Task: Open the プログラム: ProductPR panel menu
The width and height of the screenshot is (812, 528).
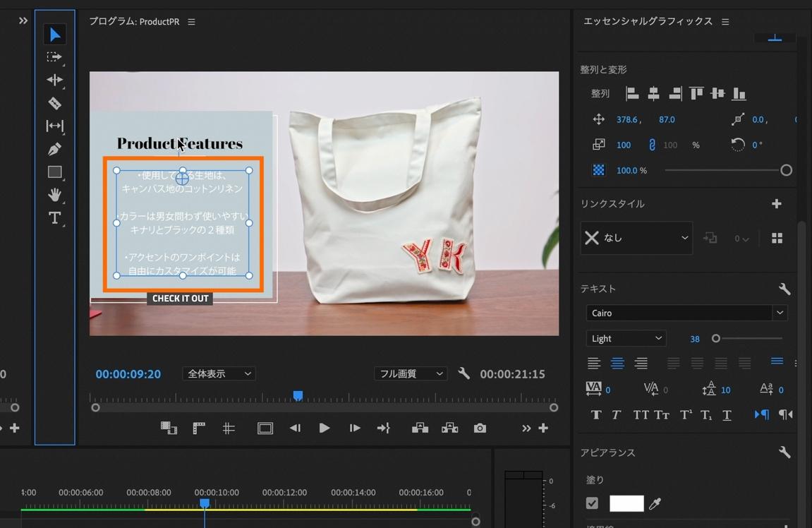Action: [x=191, y=22]
